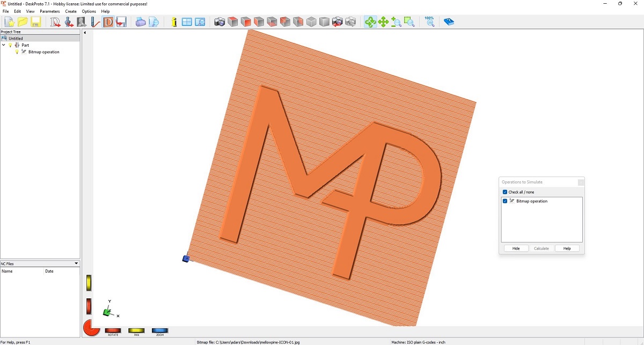Click the Date column header in NC Files
Viewport: 644px width, 345px height.
pyautogui.click(x=62, y=271)
